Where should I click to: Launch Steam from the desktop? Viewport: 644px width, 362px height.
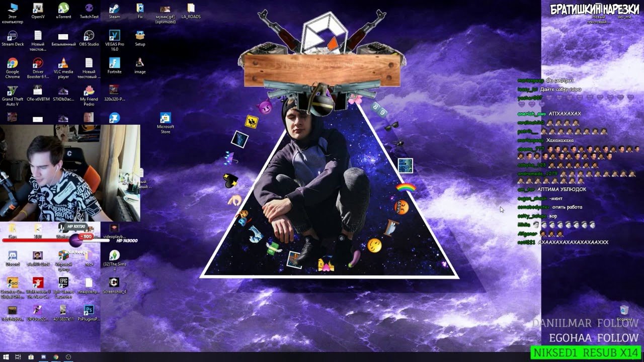[114, 9]
